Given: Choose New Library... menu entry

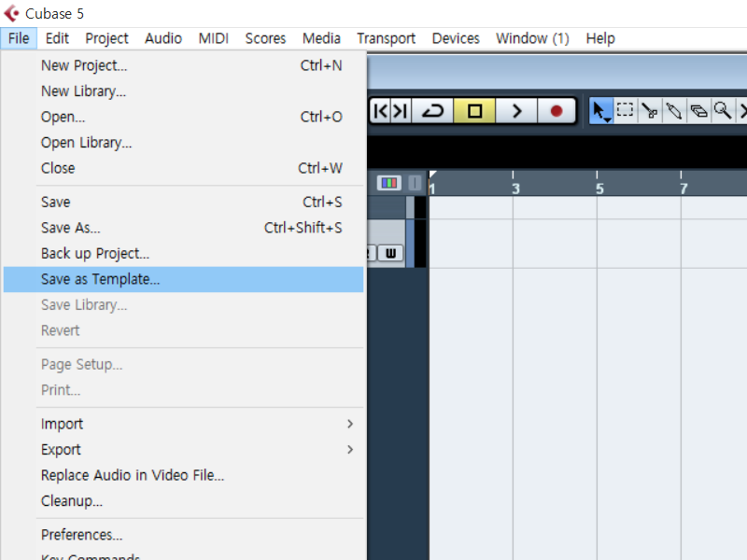Looking at the screenshot, I should [x=183, y=91].
